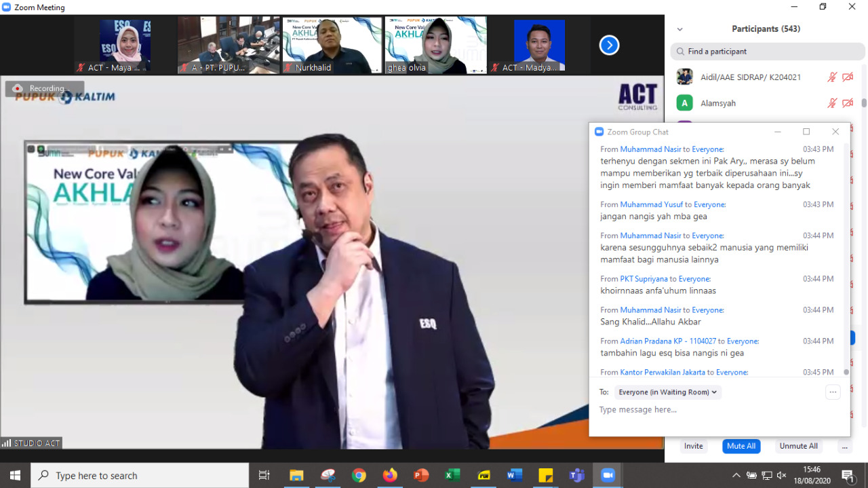Click the Unmute All button

click(798, 447)
